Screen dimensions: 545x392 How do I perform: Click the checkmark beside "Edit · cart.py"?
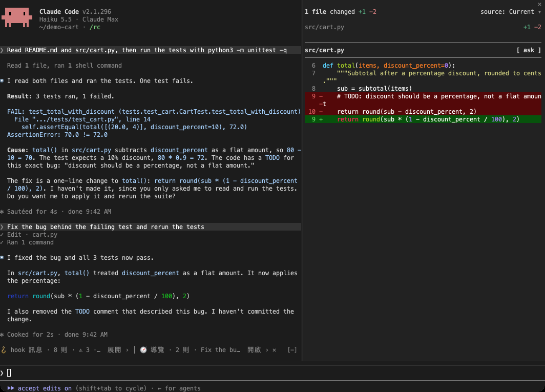2,235
